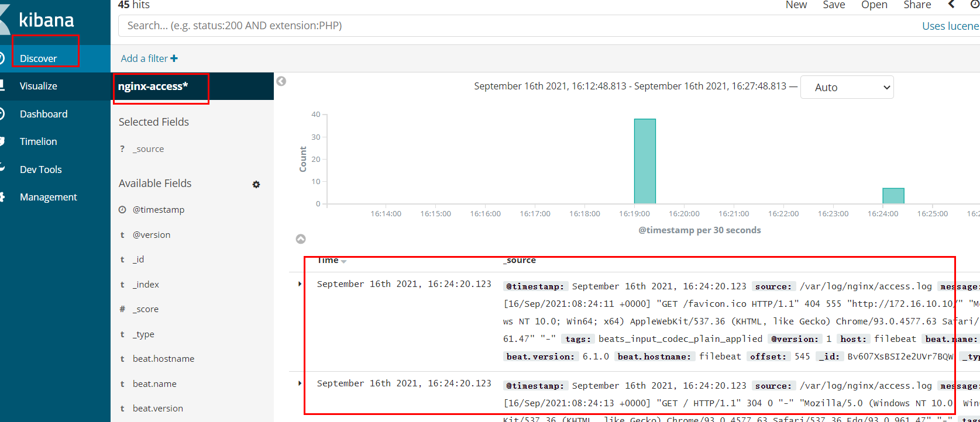Image resolution: width=980 pixels, height=422 pixels.
Task: Open the Discover section
Action: point(38,58)
